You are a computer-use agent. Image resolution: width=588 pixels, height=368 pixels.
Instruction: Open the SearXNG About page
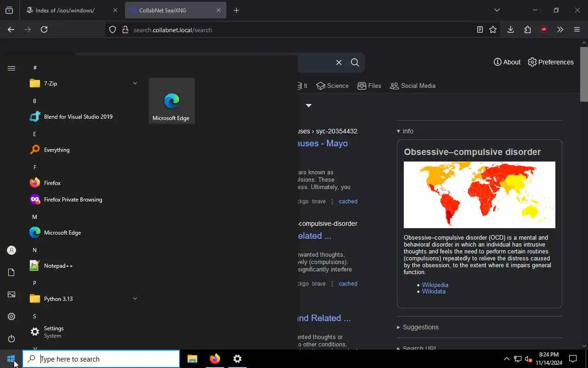click(507, 62)
